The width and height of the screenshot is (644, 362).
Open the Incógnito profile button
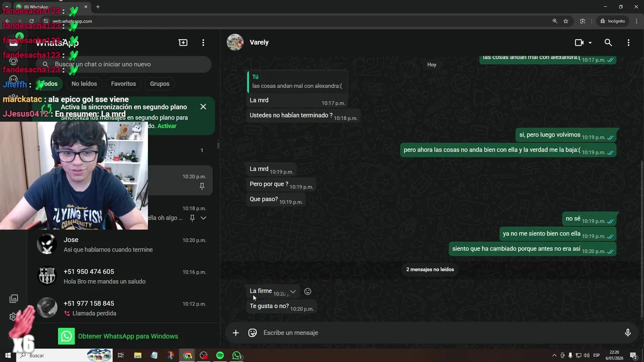pos(612,21)
